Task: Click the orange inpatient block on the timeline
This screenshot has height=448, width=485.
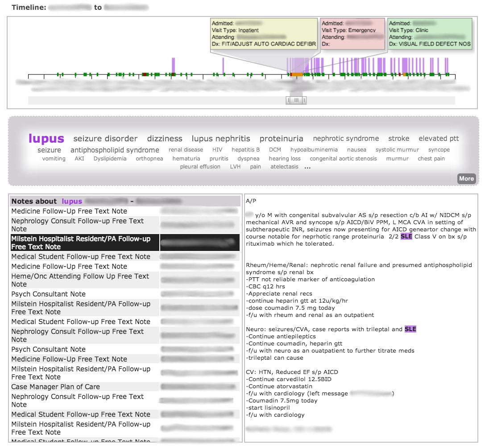Action: pos(296,74)
